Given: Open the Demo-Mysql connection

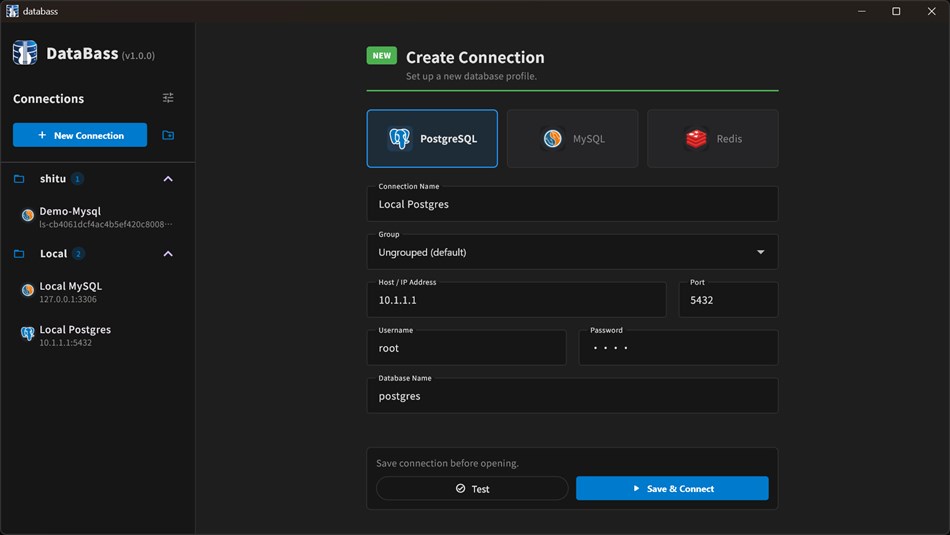Looking at the screenshot, I should [x=97, y=216].
